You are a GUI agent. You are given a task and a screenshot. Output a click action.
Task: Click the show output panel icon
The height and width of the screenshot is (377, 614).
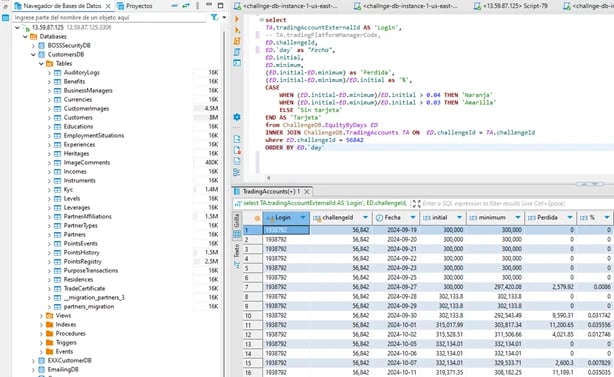(237, 139)
